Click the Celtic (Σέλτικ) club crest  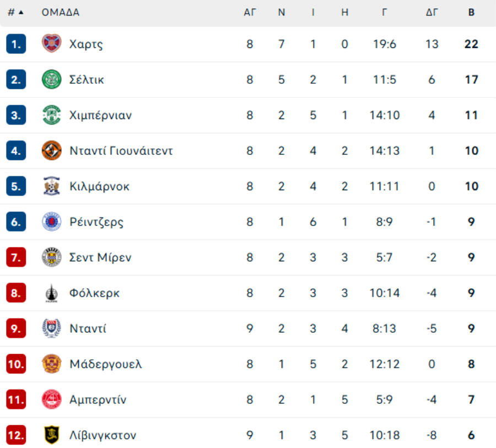coord(51,79)
